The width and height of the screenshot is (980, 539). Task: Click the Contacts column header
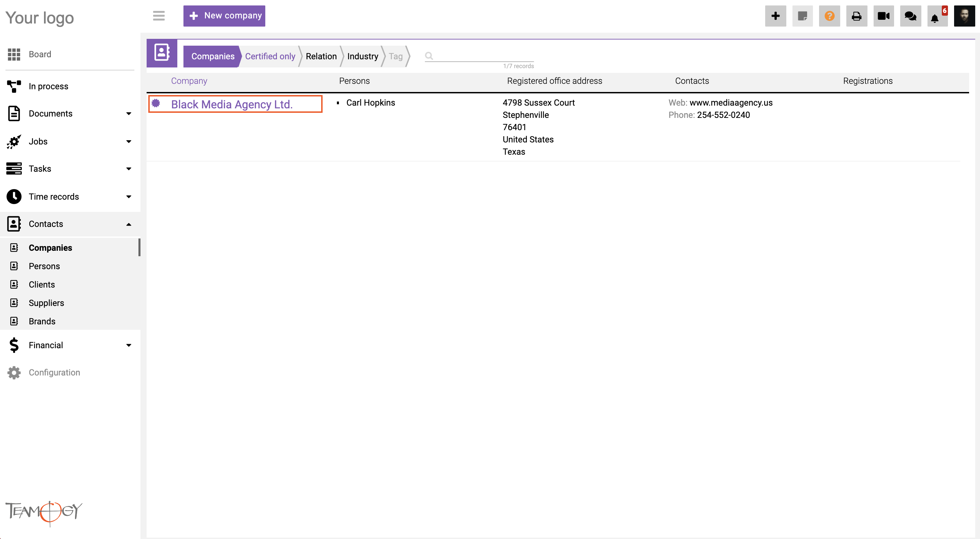coord(692,81)
